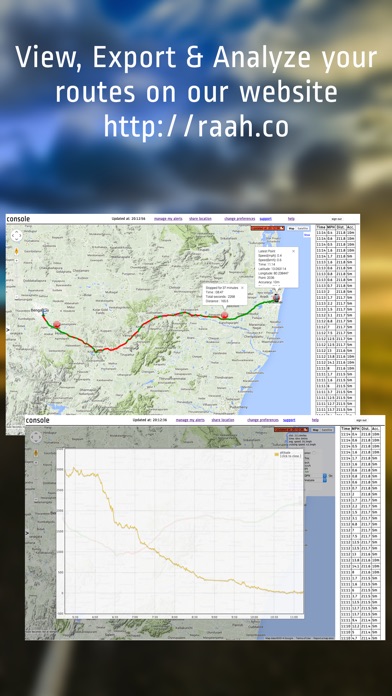Click the red stop marker near Kanchipuram
The image size is (392, 696).
pyautogui.click(x=225, y=315)
